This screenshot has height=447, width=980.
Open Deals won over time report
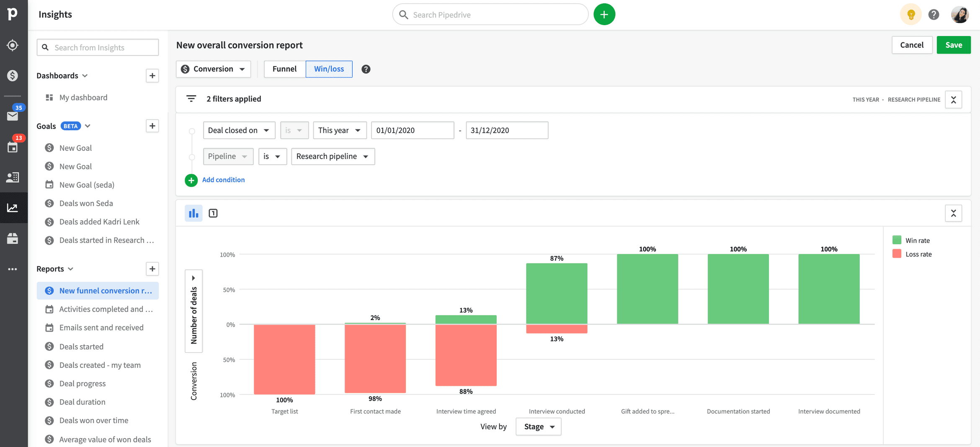coord(93,420)
